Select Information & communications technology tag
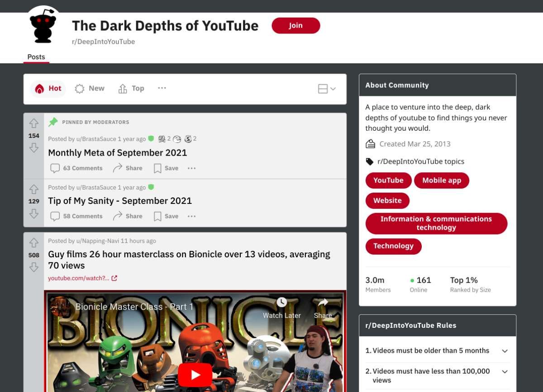This screenshot has height=392, width=543. tap(436, 223)
